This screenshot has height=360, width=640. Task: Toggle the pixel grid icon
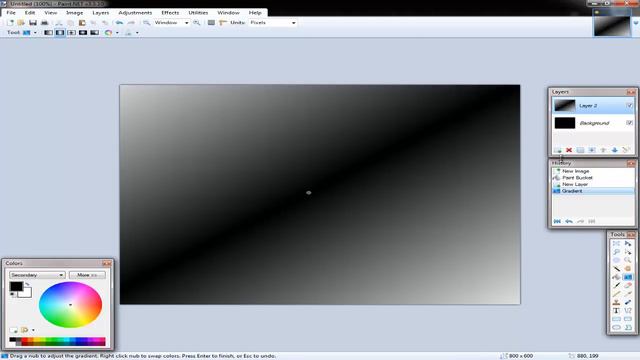[x=211, y=23]
